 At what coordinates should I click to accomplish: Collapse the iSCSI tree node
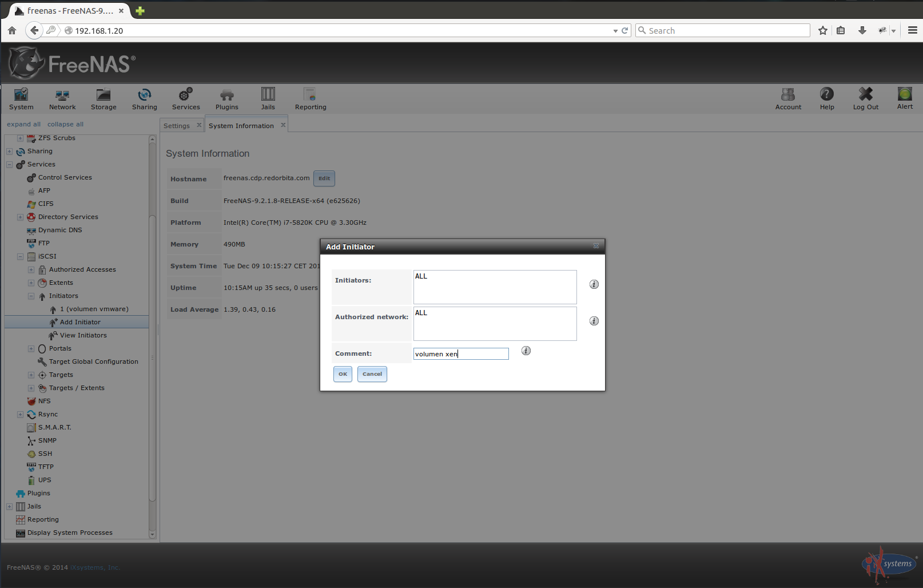(20, 256)
